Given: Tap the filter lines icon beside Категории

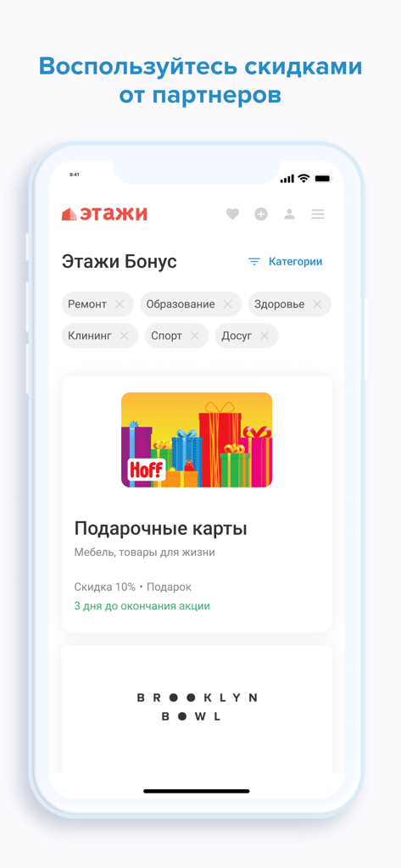Looking at the screenshot, I should click(x=254, y=261).
